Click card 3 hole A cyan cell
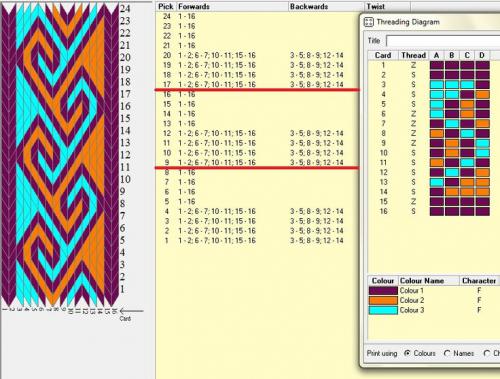 coord(437,84)
